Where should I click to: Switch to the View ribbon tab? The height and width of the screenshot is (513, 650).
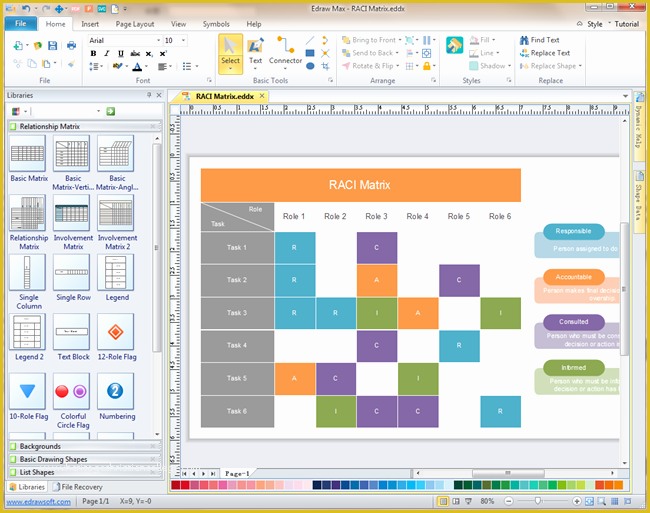pyautogui.click(x=179, y=24)
